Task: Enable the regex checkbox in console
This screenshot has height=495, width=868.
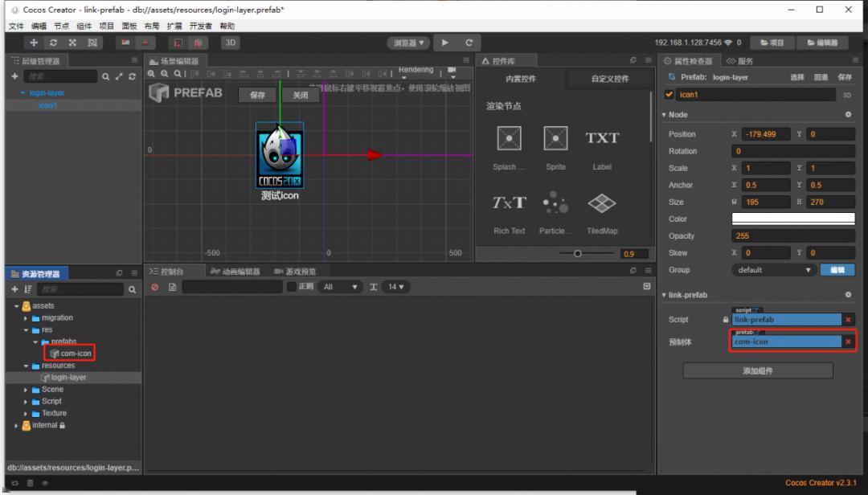Action: (x=292, y=287)
